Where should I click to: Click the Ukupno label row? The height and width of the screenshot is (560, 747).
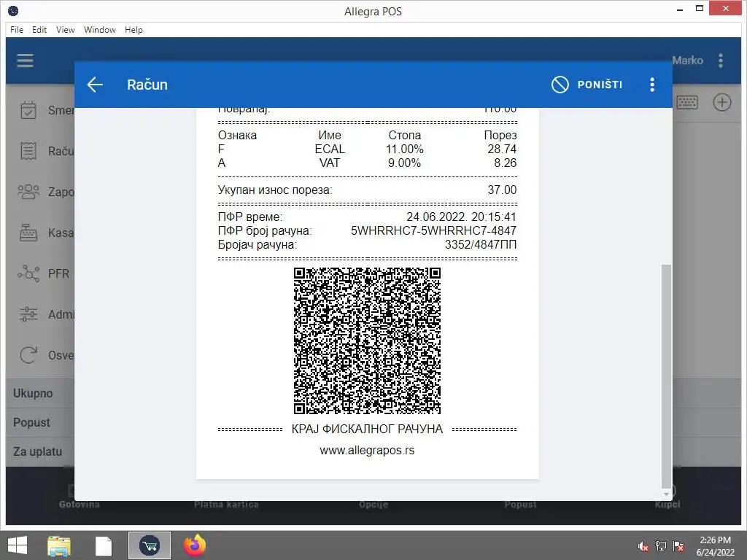tap(40, 393)
